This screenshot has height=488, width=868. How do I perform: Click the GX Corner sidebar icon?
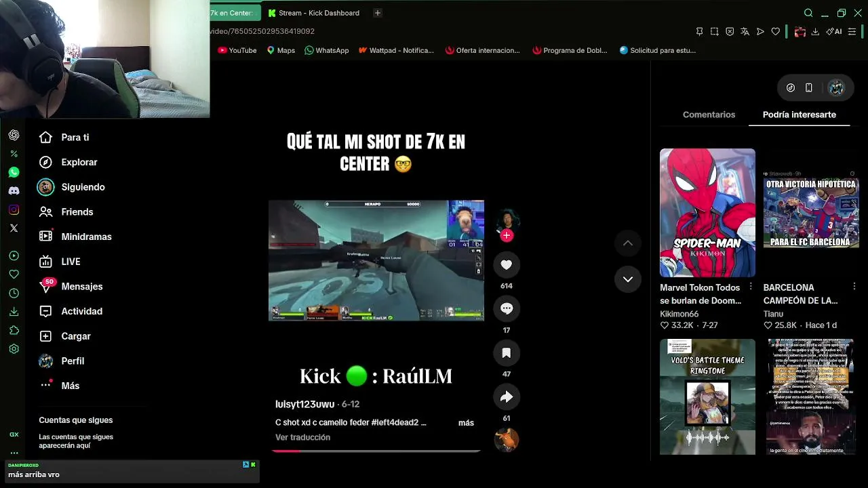point(14,434)
